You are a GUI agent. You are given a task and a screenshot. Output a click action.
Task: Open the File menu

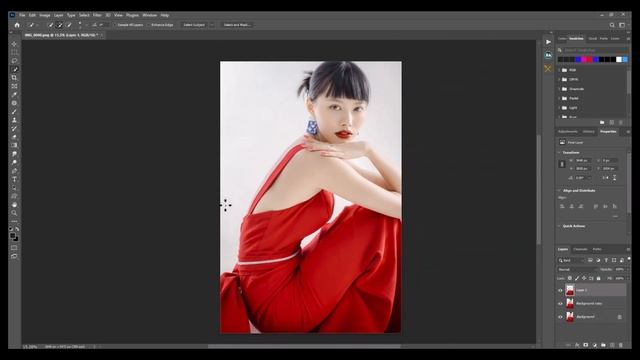click(22, 15)
